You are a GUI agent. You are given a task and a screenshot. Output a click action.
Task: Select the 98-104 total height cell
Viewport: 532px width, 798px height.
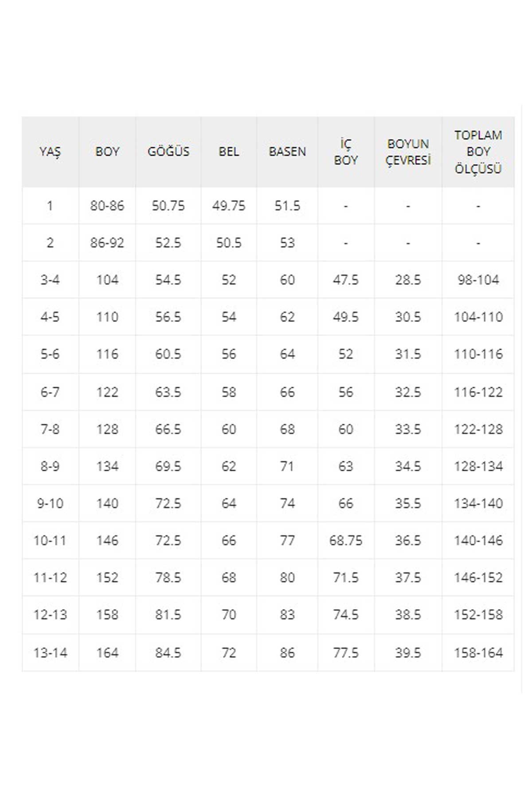(x=478, y=280)
